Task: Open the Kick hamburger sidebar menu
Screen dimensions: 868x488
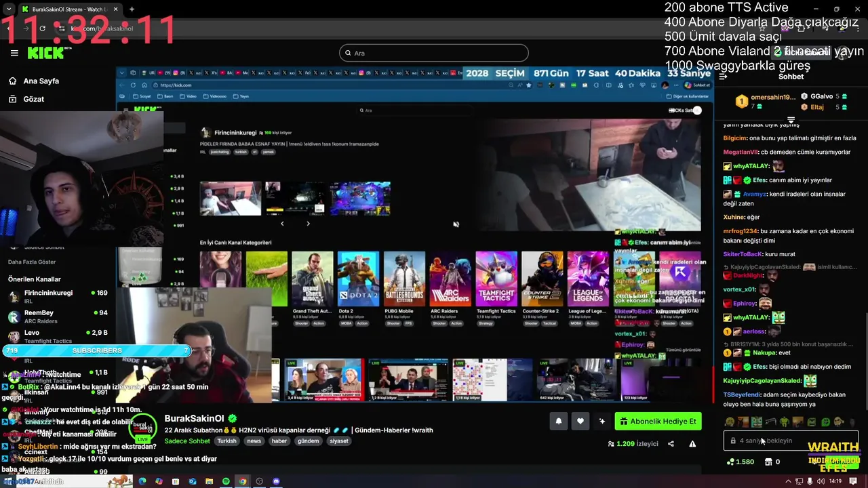Action: (x=14, y=53)
